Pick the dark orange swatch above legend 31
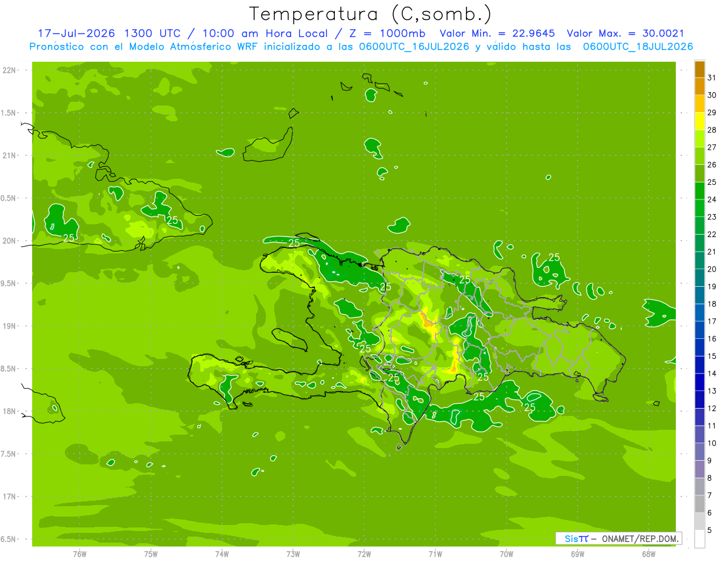 click(699, 69)
